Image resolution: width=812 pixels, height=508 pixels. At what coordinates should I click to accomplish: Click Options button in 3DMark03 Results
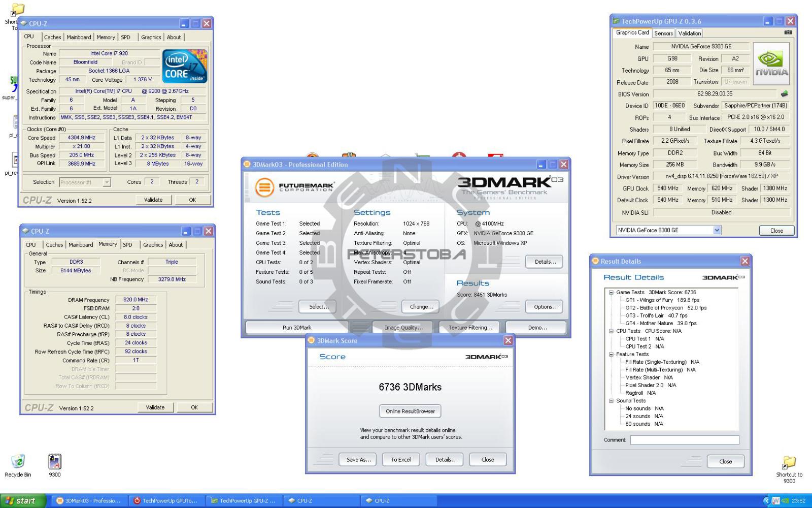tap(545, 307)
